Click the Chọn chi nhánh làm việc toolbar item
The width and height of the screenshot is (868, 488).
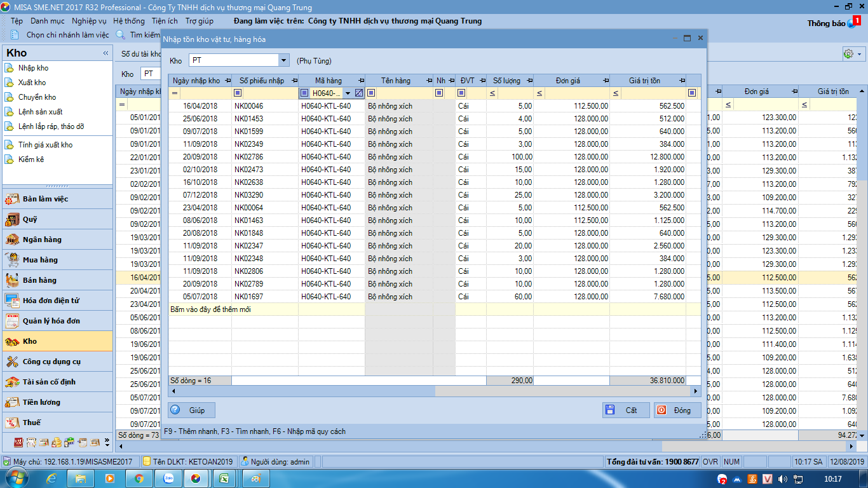point(61,35)
